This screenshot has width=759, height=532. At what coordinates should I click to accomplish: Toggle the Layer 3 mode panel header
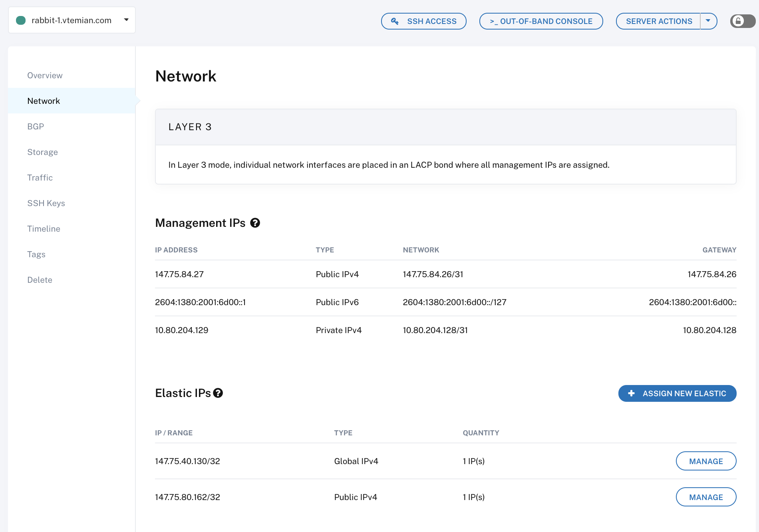point(445,127)
